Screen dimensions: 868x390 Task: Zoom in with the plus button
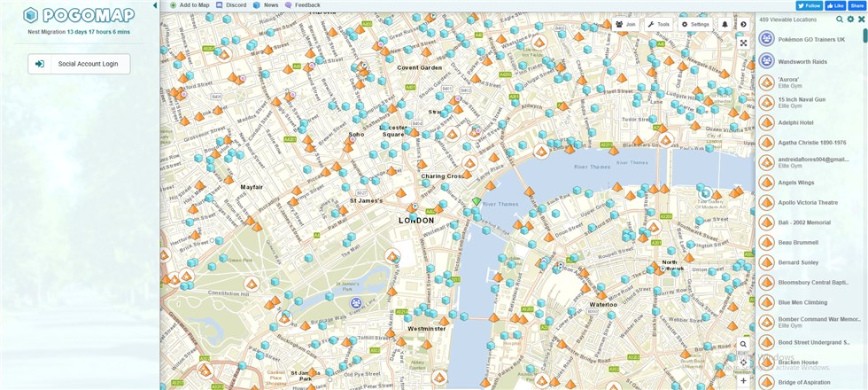coord(743,380)
